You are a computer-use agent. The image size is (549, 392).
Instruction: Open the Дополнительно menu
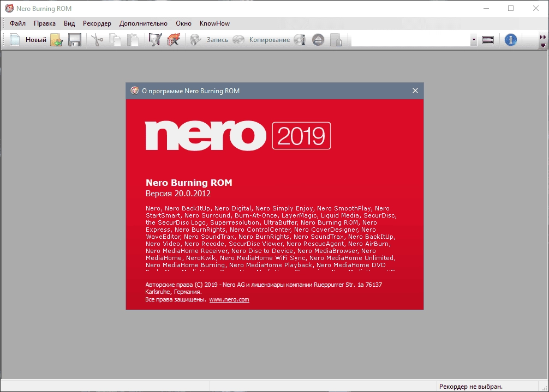(x=143, y=23)
